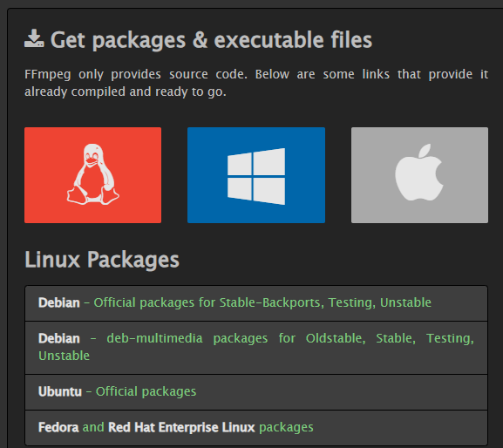Select the red Linux penguin tile

click(92, 175)
